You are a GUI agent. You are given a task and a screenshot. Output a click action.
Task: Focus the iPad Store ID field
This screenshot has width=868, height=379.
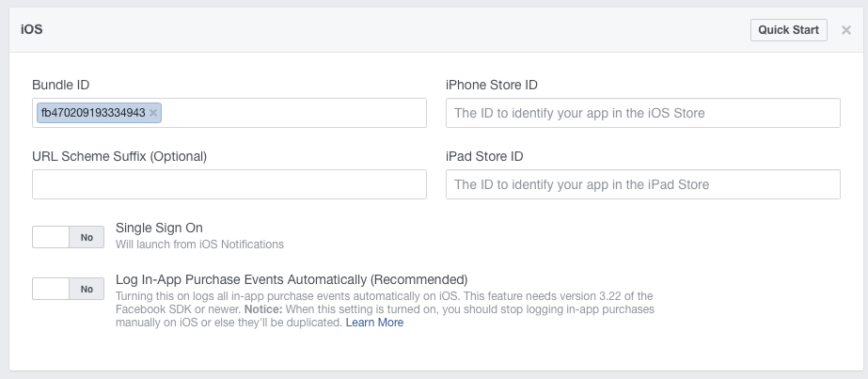coord(642,184)
